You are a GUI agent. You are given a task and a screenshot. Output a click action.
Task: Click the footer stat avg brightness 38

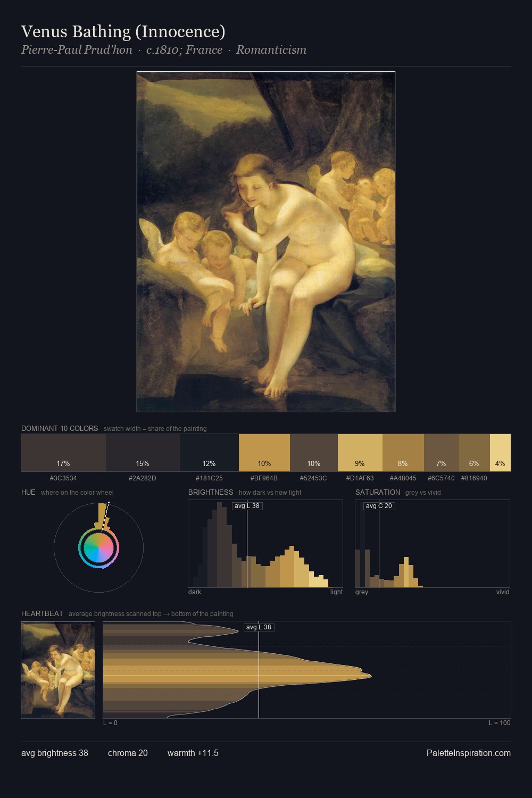(x=55, y=753)
